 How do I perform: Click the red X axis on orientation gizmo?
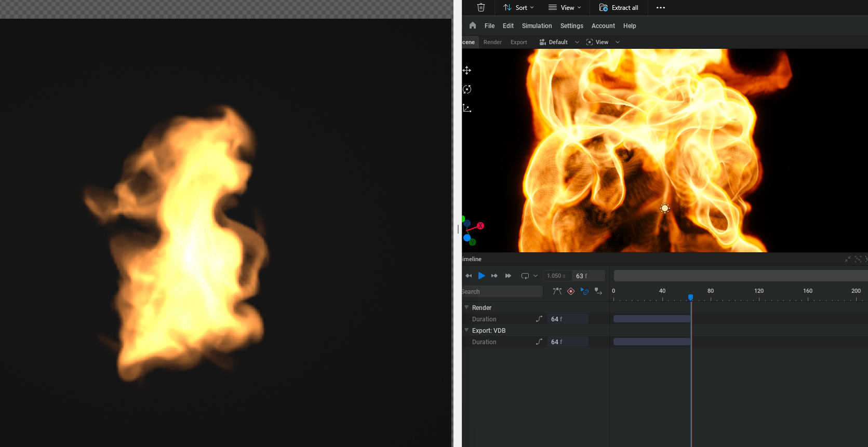pyautogui.click(x=480, y=226)
